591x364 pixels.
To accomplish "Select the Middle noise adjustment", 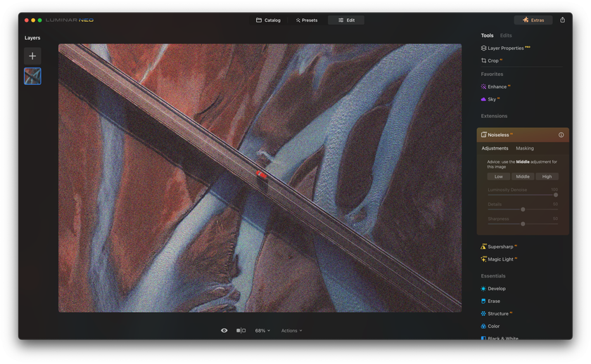I will tap(522, 176).
